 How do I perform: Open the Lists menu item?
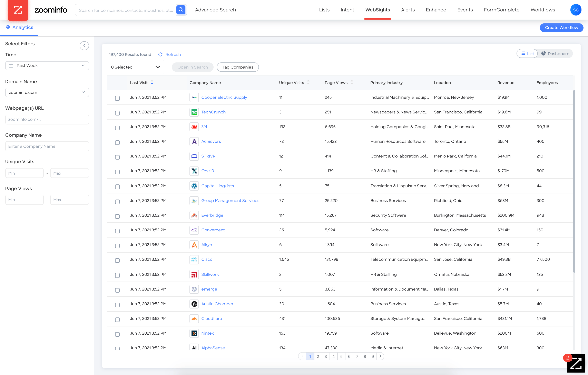(x=324, y=9)
